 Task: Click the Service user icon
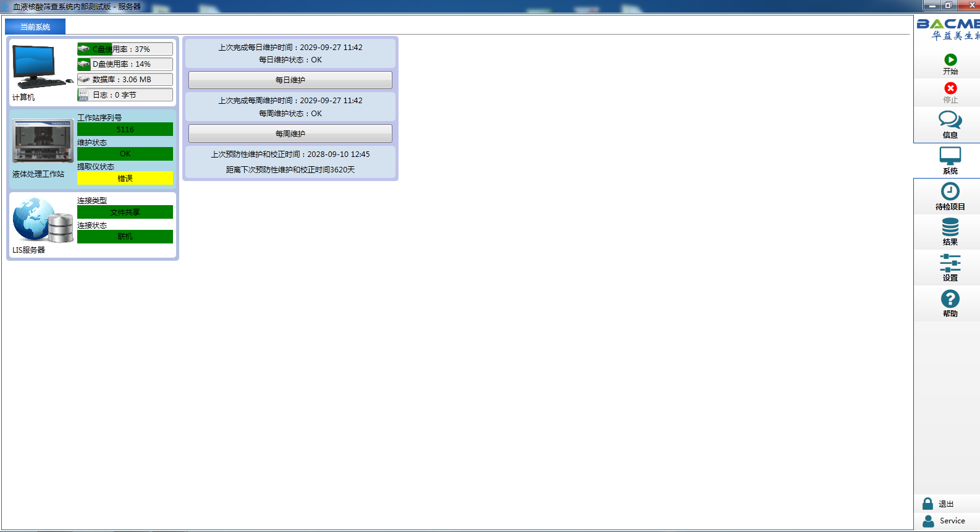pos(928,521)
